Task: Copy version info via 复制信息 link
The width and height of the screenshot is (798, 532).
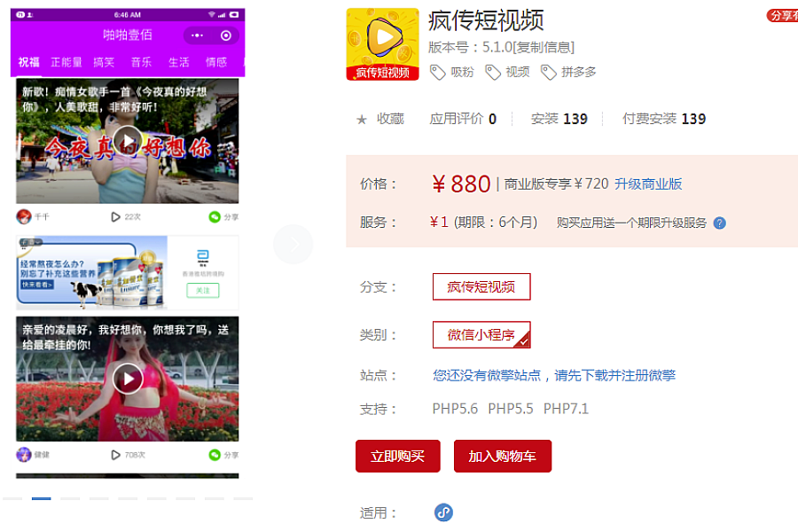Action: (544, 47)
